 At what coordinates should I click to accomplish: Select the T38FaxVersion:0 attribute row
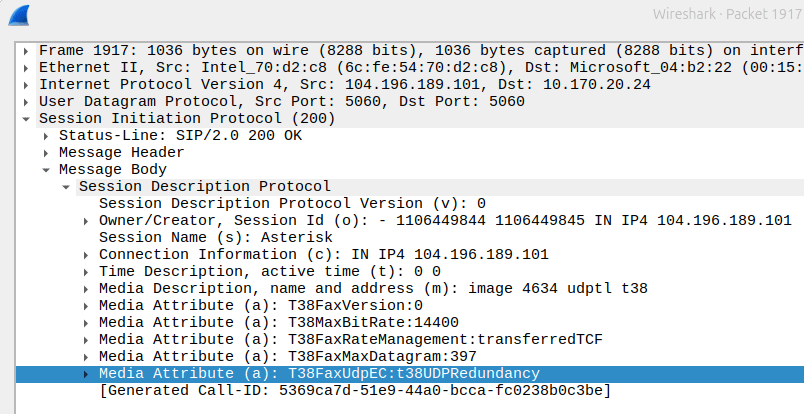pyautogui.click(x=261, y=305)
